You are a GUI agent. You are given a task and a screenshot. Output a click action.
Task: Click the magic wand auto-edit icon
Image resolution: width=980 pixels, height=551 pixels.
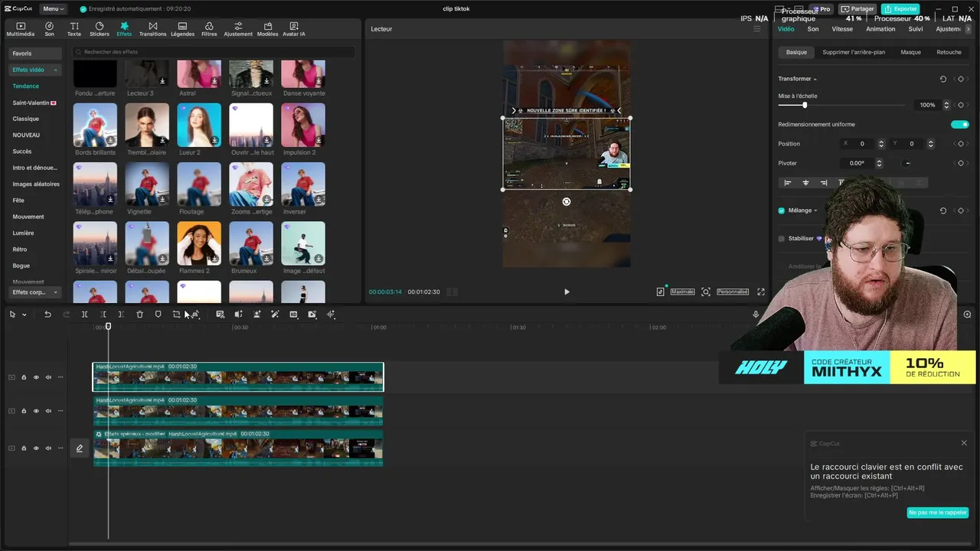click(x=275, y=315)
